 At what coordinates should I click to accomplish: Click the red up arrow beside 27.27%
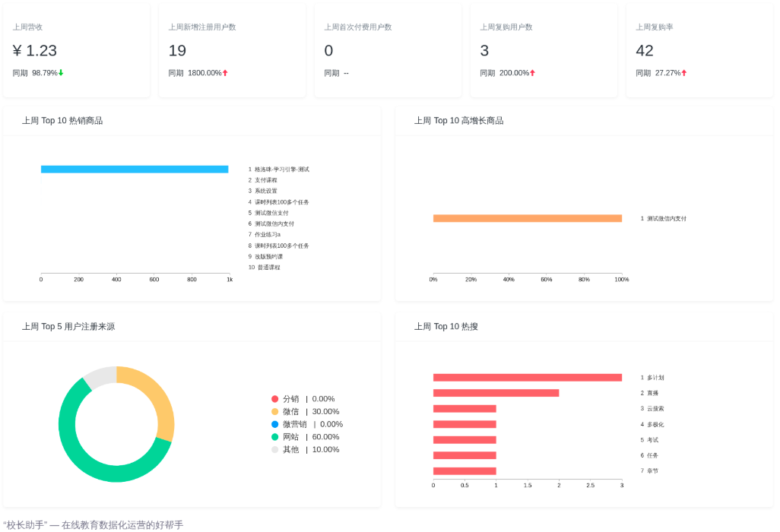(683, 73)
